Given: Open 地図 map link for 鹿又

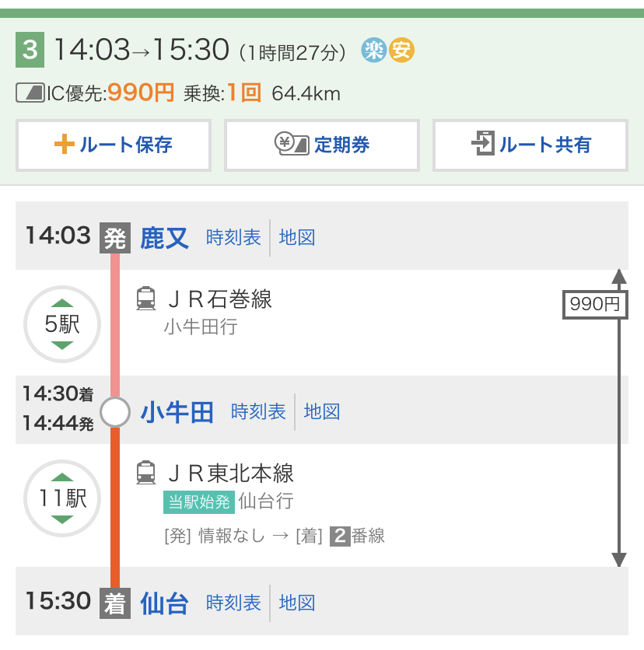Looking at the screenshot, I should [x=297, y=237].
